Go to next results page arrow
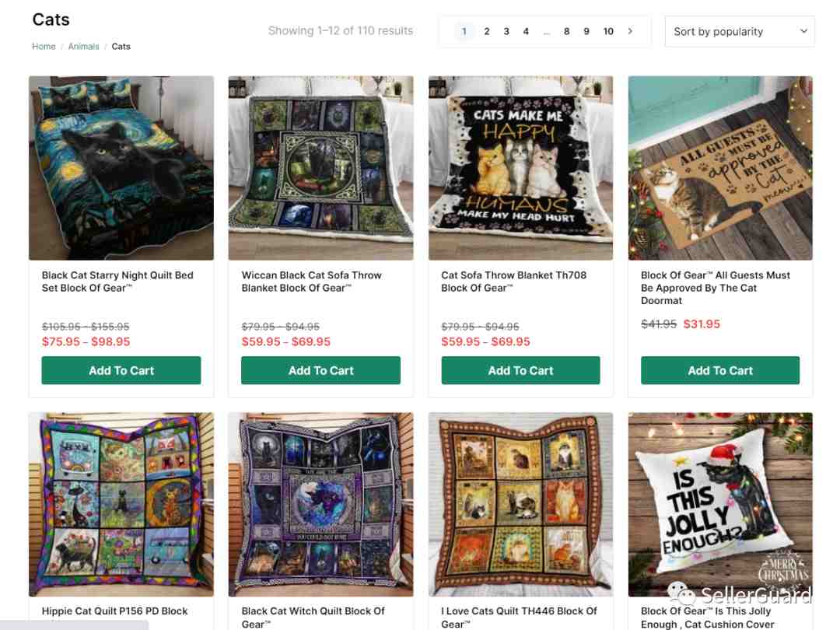This screenshot has width=840, height=630. pos(630,31)
